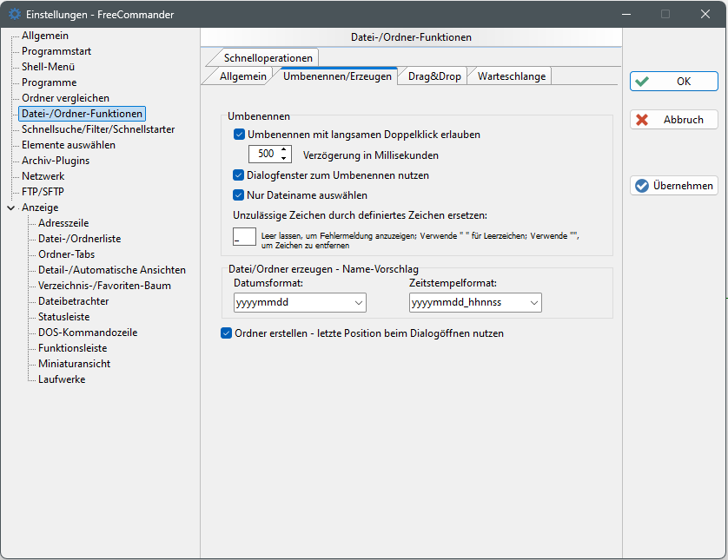The image size is (728, 560).
Task: Collapse the Anzeige tree node
Action: pyautogui.click(x=10, y=208)
